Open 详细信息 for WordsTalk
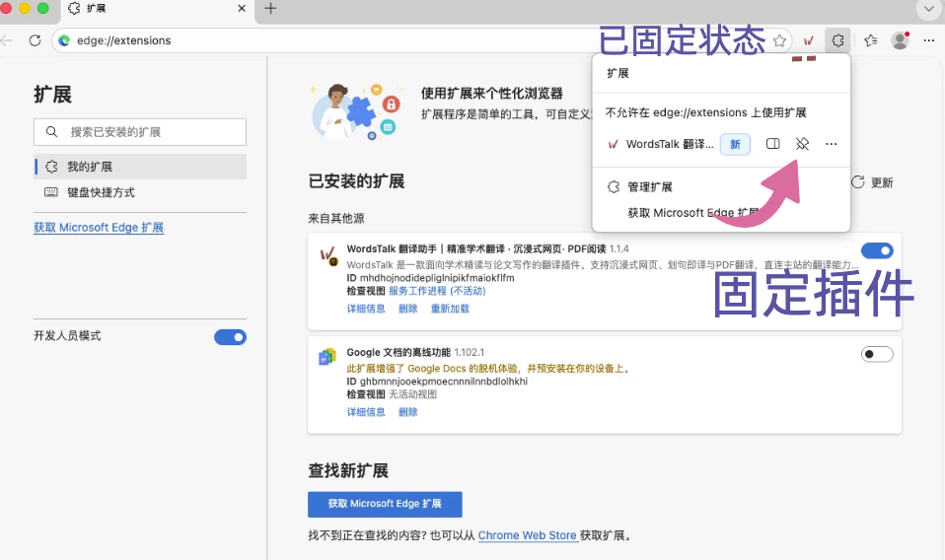 366,309
